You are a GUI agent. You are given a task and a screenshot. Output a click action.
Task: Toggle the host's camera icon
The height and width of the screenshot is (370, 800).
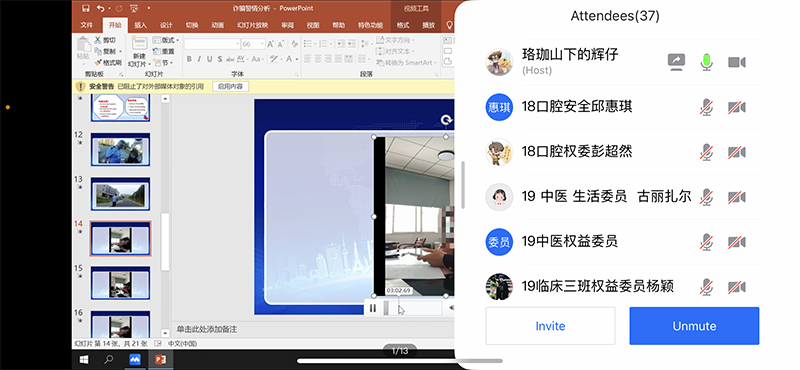click(736, 62)
